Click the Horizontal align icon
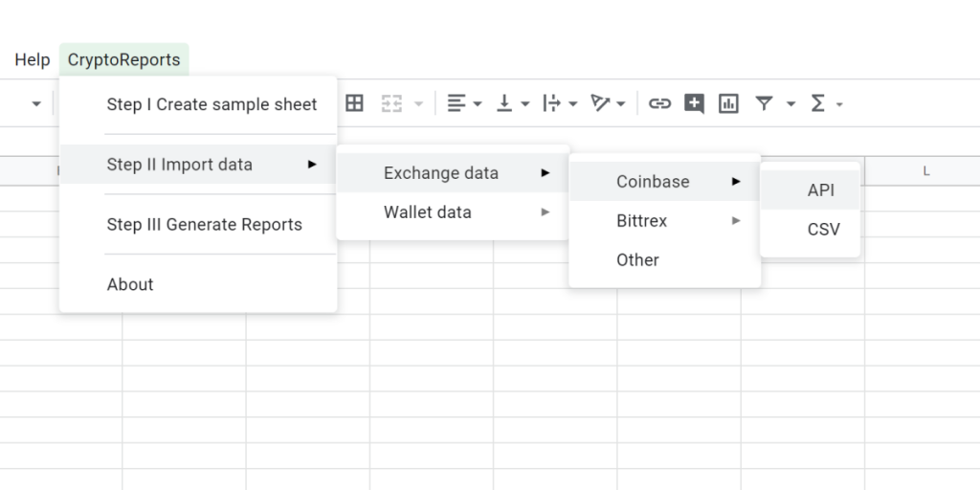 coord(457,103)
